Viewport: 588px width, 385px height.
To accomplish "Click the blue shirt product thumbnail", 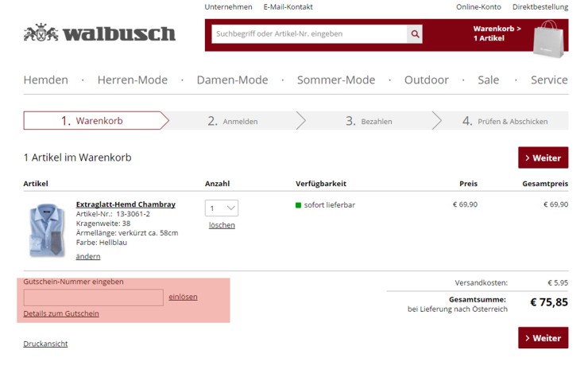I will (x=47, y=230).
